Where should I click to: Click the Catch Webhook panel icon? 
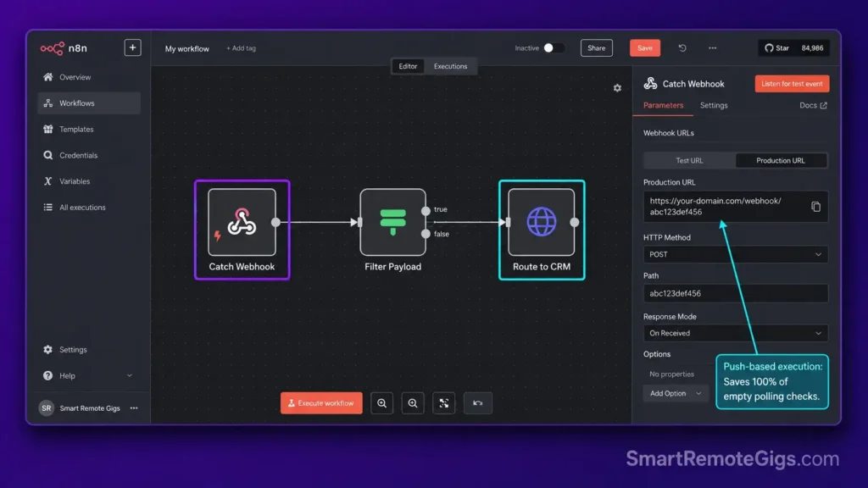coord(650,84)
